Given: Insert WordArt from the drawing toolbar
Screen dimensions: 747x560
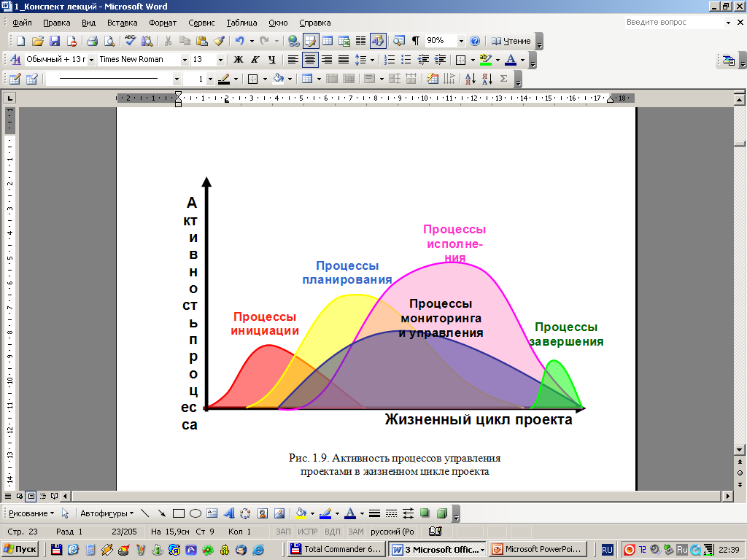Looking at the screenshot, I should [x=228, y=513].
